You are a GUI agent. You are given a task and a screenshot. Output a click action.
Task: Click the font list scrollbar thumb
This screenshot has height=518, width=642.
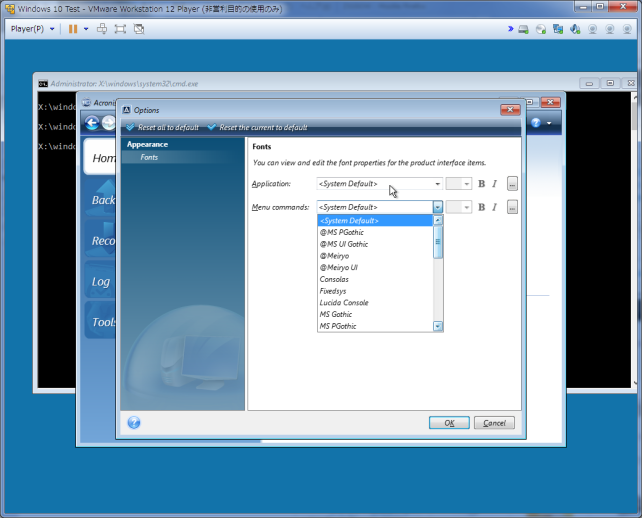pos(438,242)
